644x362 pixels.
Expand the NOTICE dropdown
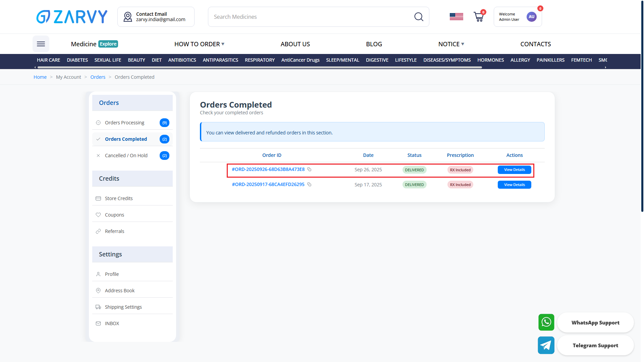click(451, 44)
